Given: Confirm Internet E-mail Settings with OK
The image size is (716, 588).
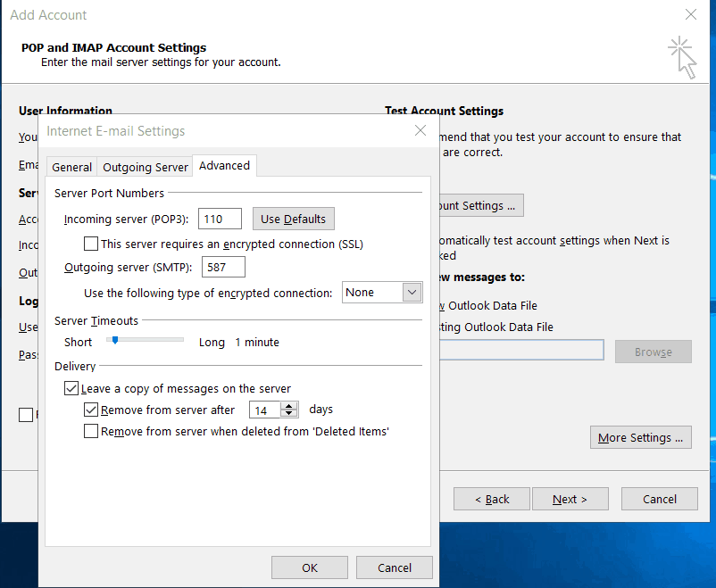Looking at the screenshot, I should (310, 567).
